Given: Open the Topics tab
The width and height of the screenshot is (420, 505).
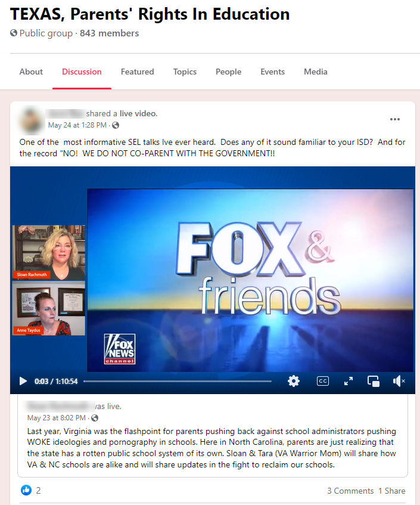Looking at the screenshot, I should pyautogui.click(x=185, y=72).
